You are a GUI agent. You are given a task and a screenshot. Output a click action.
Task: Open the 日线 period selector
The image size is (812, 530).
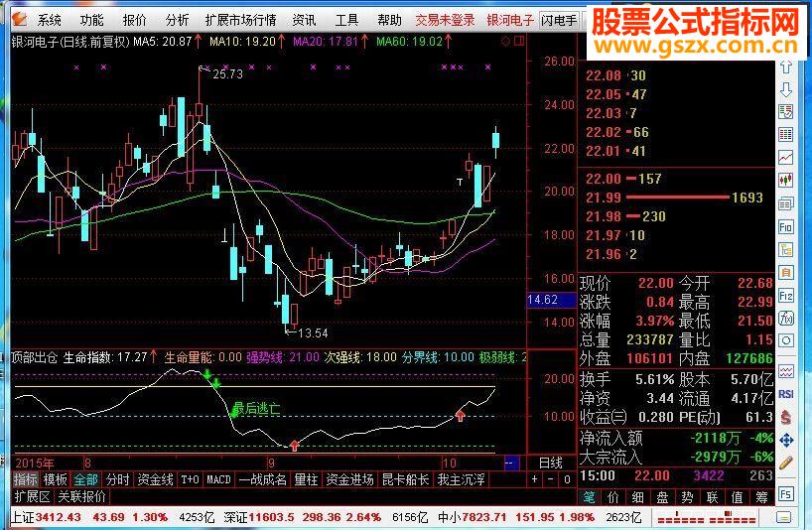point(551,463)
